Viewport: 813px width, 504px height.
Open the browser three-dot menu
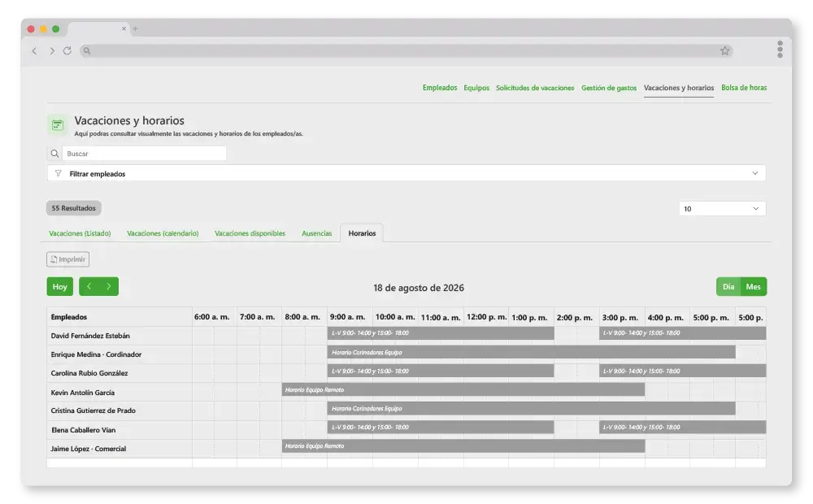point(780,50)
